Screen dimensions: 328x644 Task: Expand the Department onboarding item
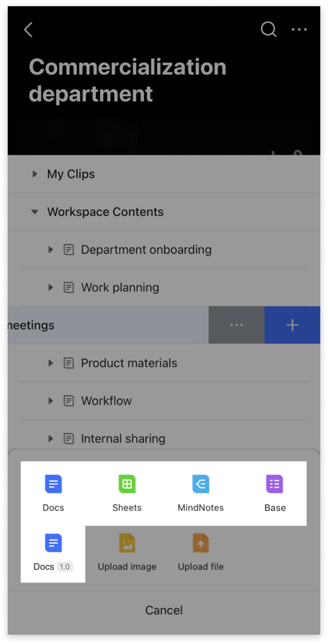(51, 250)
